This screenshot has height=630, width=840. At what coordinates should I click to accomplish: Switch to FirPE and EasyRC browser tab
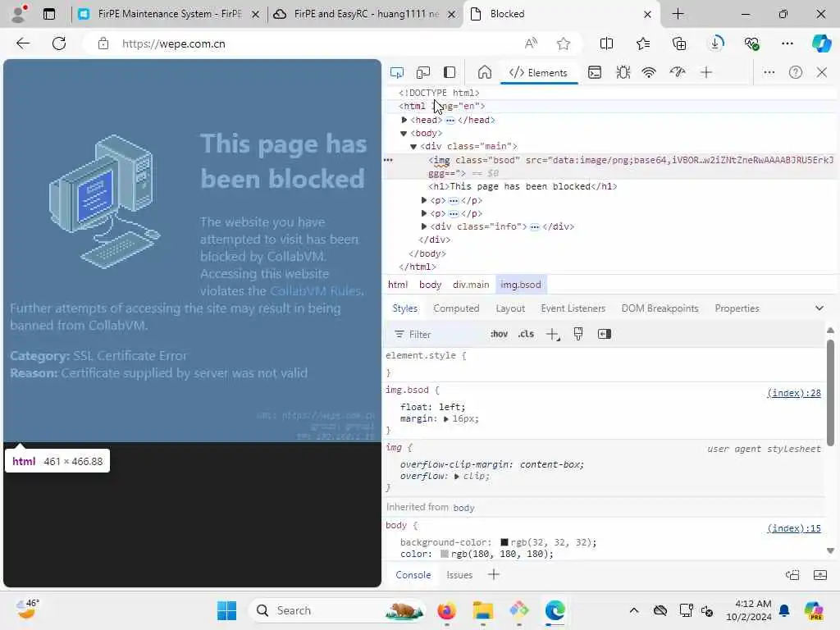pyautogui.click(x=366, y=14)
